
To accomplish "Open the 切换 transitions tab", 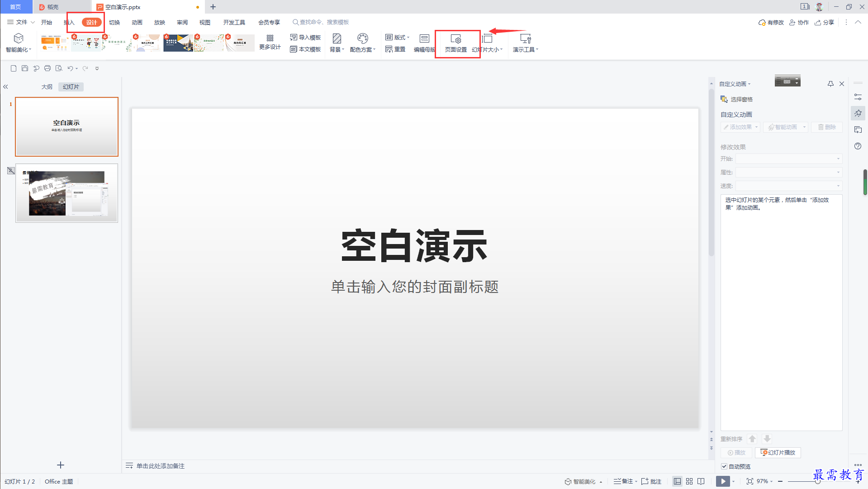I will (114, 22).
